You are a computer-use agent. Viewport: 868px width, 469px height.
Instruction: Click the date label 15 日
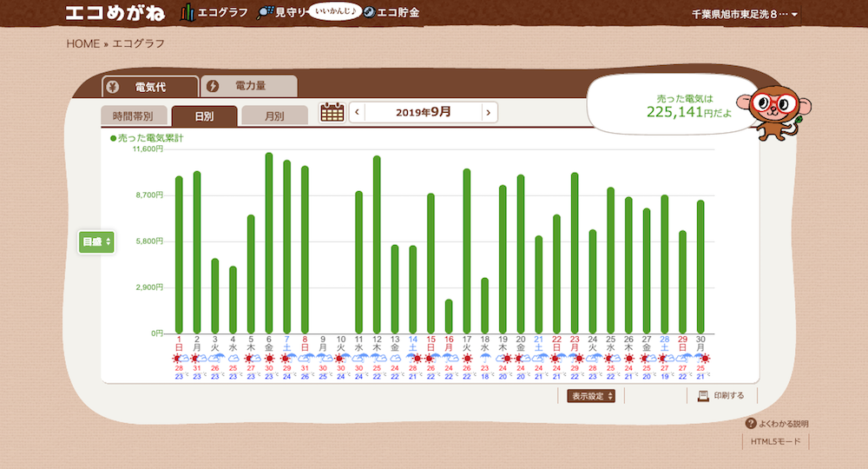pyautogui.click(x=431, y=343)
